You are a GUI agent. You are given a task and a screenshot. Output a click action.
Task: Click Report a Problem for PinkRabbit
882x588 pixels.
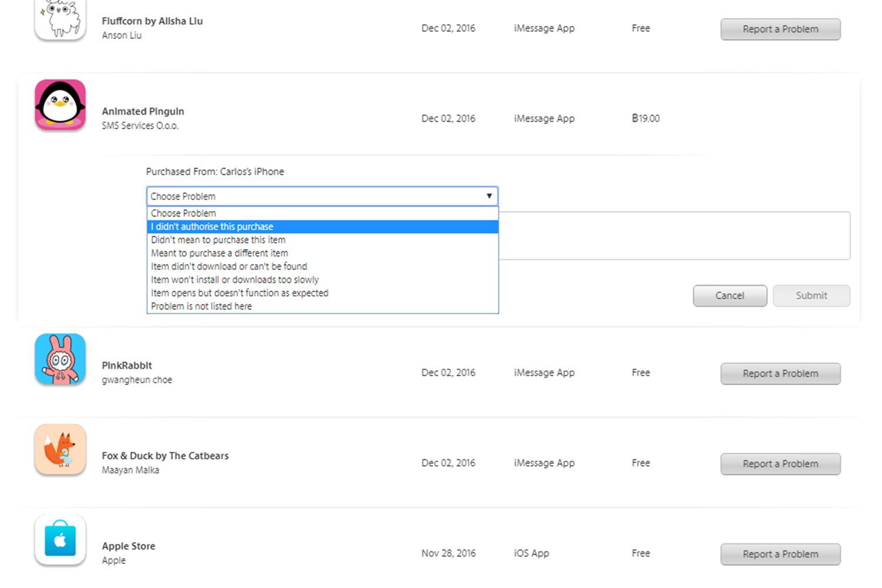pyautogui.click(x=780, y=374)
